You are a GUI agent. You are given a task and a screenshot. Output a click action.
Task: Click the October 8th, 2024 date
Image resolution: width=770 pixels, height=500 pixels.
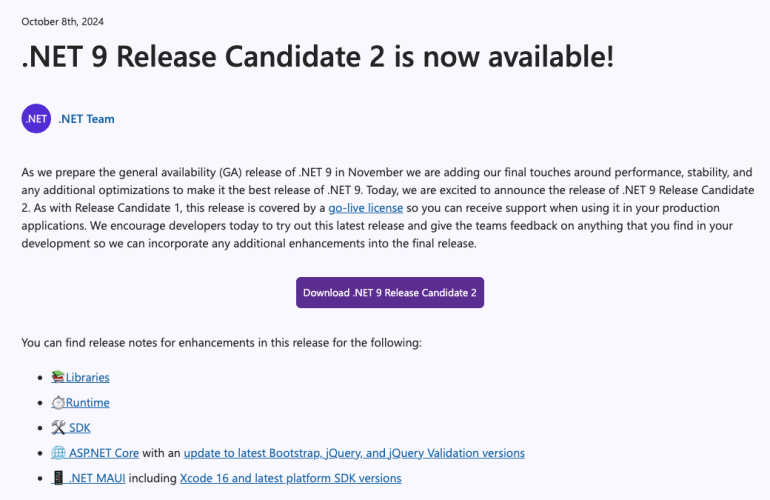62,22
